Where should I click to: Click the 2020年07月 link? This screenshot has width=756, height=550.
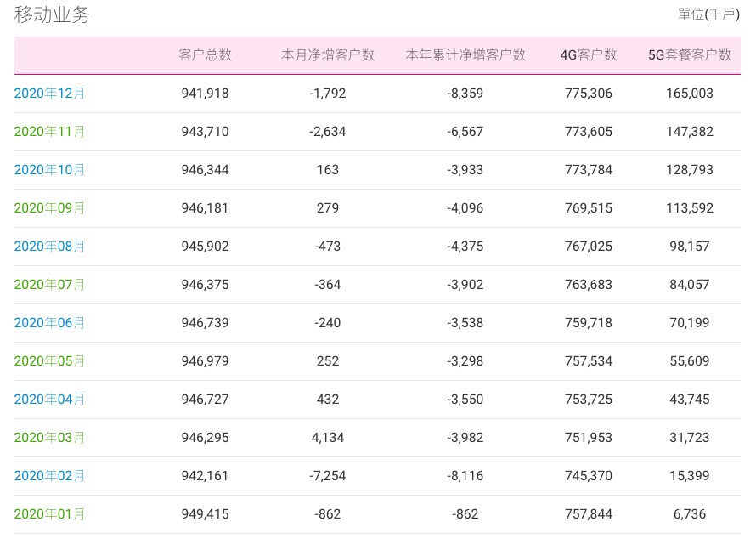[x=49, y=285]
